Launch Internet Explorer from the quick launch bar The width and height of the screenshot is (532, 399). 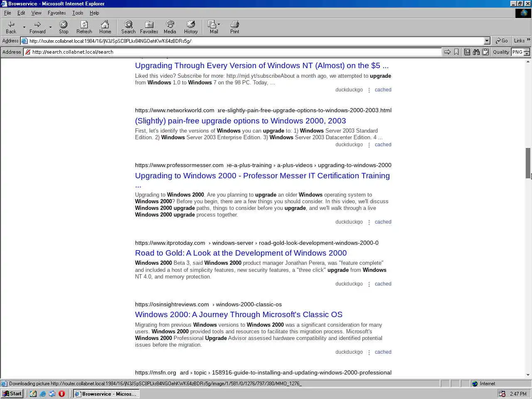tap(42, 394)
